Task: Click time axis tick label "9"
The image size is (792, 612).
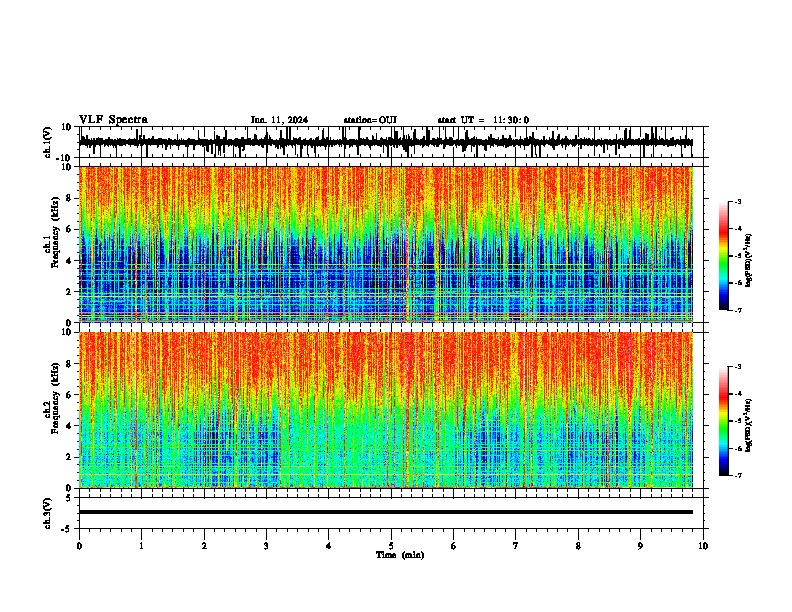Action: coord(640,546)
